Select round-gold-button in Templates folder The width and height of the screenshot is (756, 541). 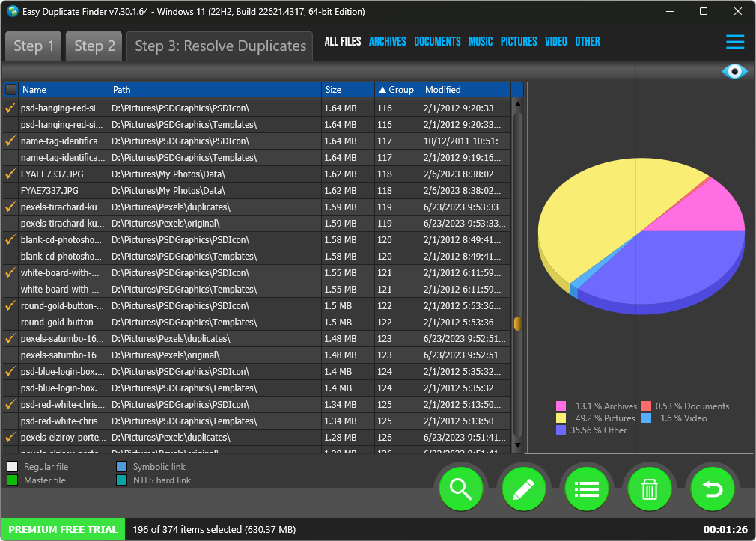(x=257, y=322)
